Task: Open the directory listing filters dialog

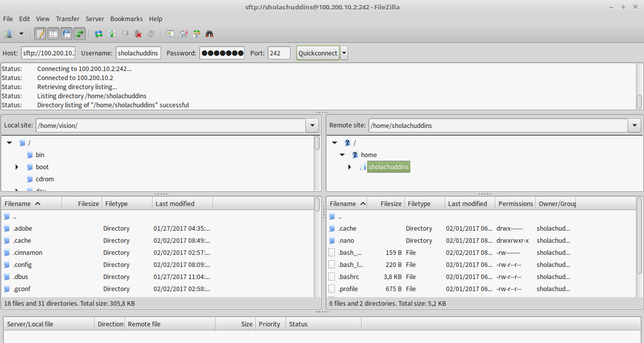Action: tap(183, 34)
